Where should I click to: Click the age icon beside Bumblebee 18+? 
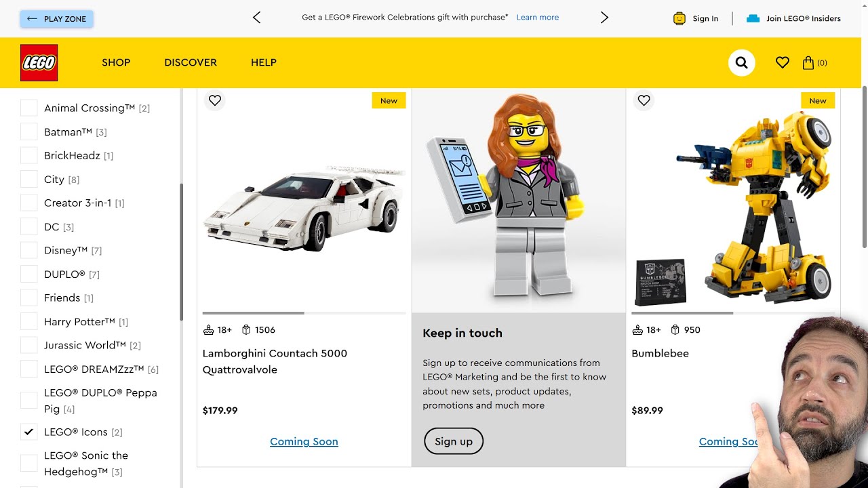click(x=637, y=330)
